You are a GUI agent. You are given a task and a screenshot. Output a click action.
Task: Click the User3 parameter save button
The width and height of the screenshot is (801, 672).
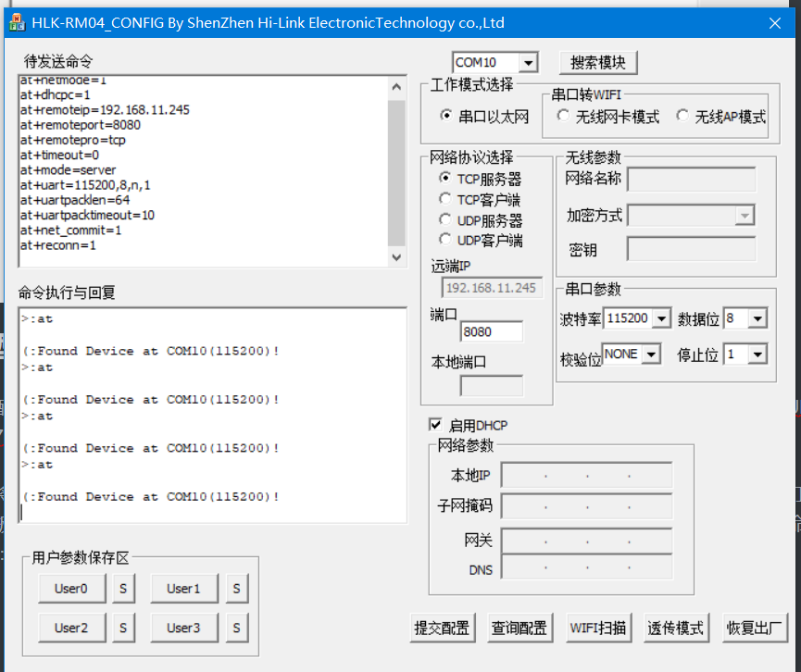tap(184, 627)
